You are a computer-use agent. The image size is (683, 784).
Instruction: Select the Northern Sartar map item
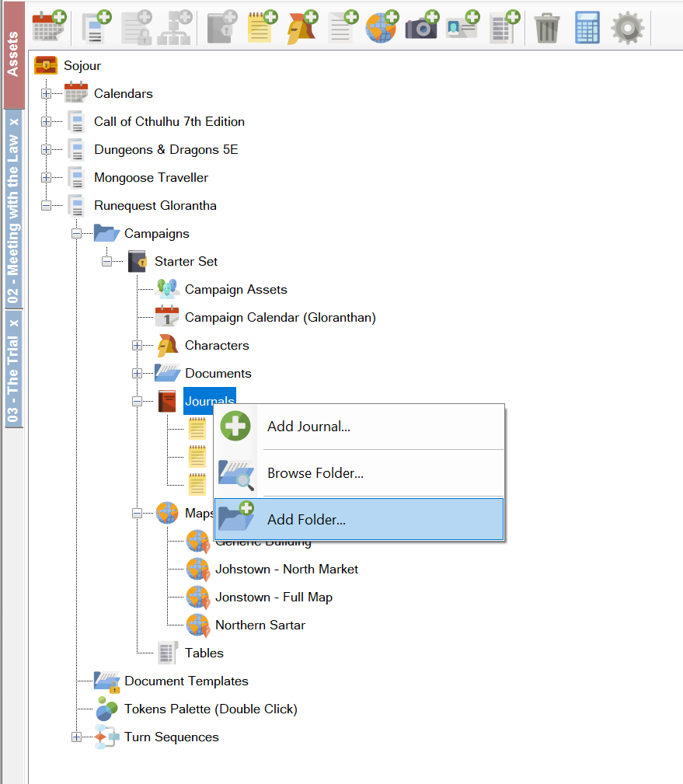[260, 625]
